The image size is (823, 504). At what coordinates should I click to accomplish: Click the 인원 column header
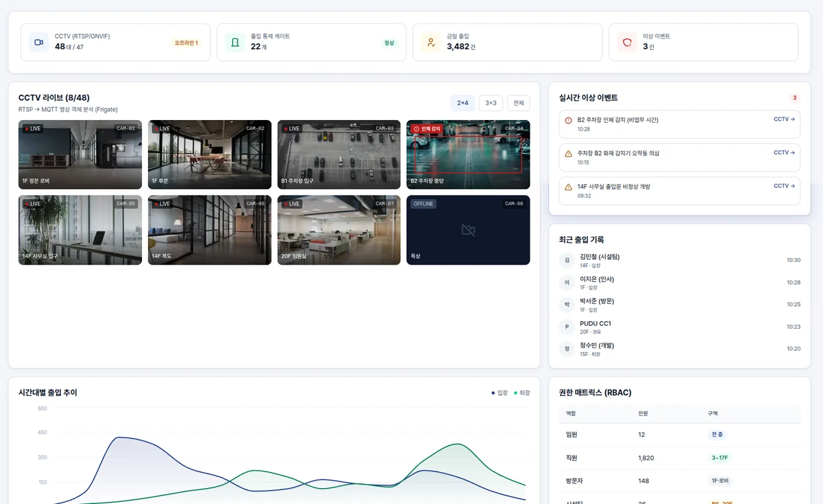coord(643,414)
